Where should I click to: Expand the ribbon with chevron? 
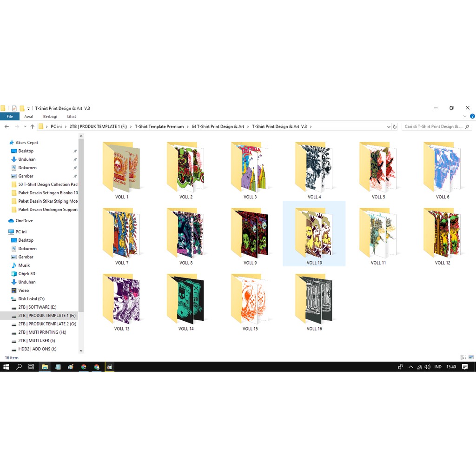464,116
